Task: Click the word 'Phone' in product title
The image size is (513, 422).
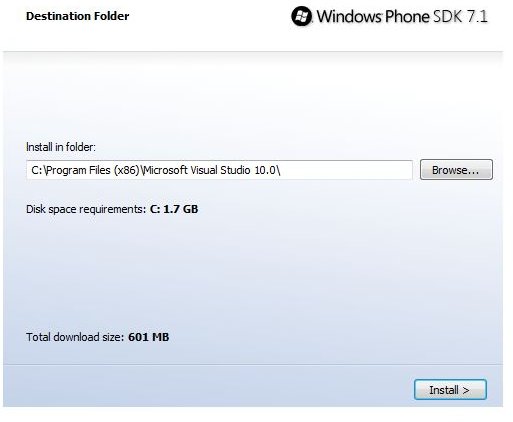Action: coord(407,16)
